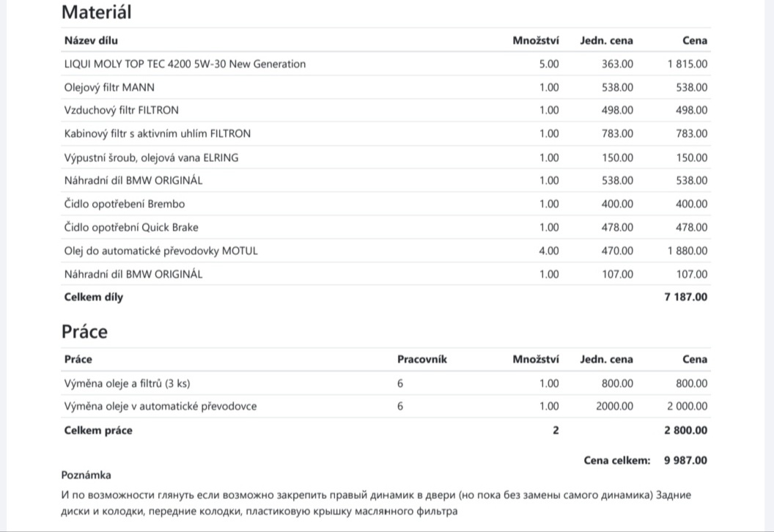The image size is (774, 532).
Task: Click the 1 815.00 price for LIQUI MOLY
Action: pos(687,64)
